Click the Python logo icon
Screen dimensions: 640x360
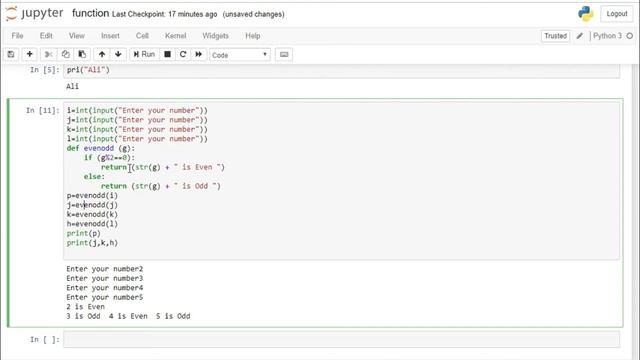click(585, 14)
